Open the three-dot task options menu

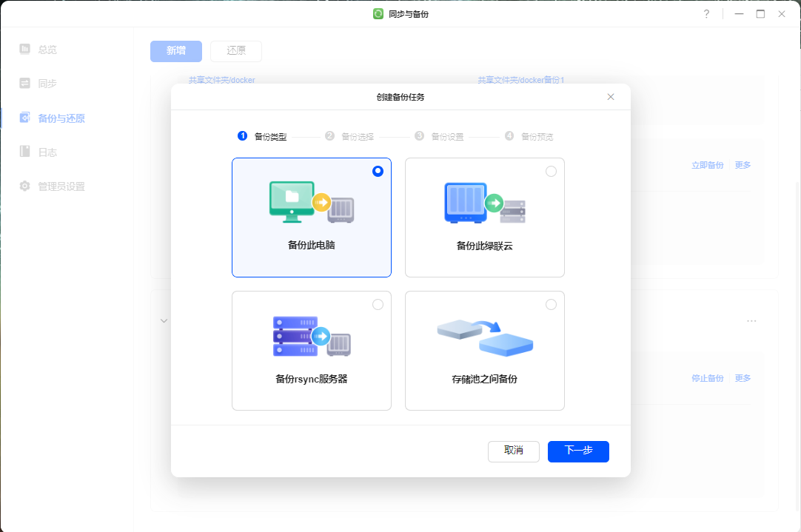[x=751, y=321]
